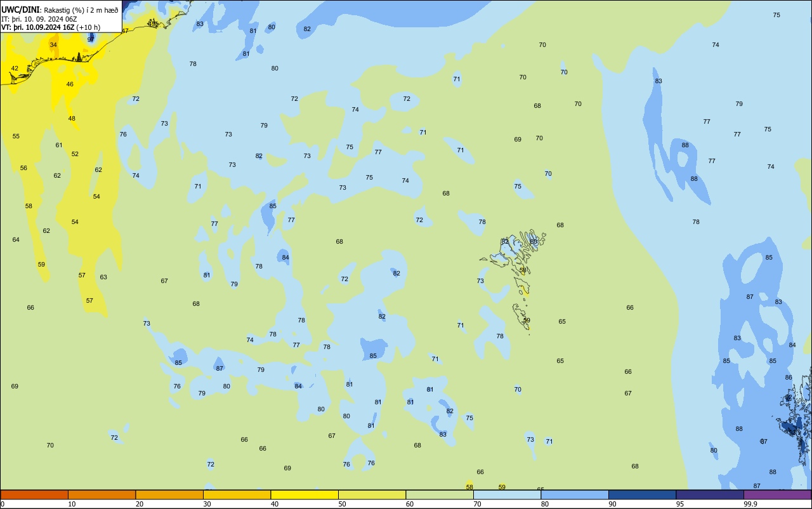Click the humidity value '52' on the map
The image size is (812, 509).
(75, 154)
